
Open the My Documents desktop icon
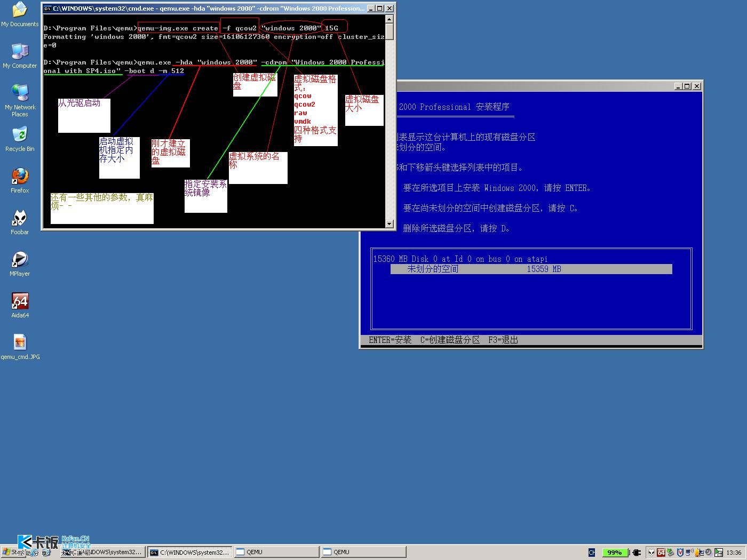(20, 15)
